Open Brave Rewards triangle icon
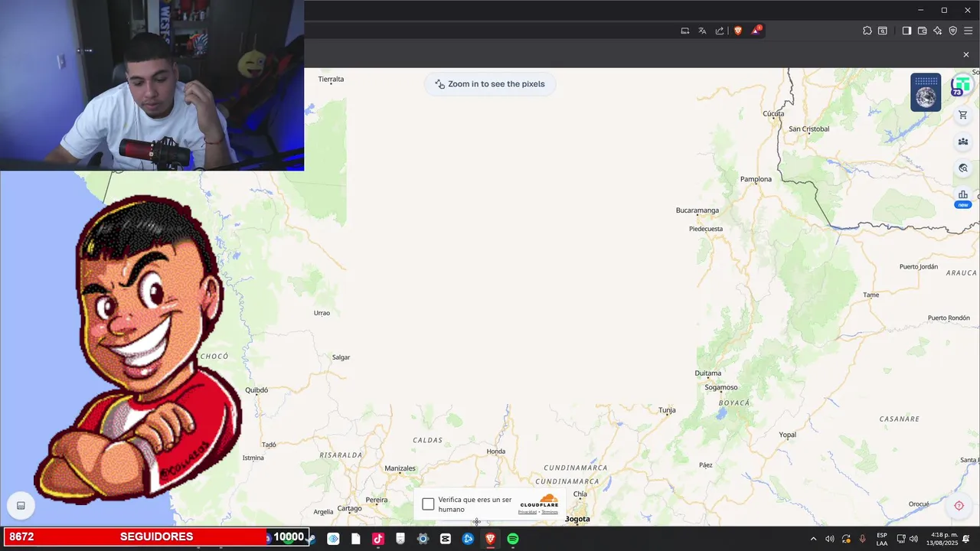This screenshot has height=551, width=980. (x=756, y=31)
